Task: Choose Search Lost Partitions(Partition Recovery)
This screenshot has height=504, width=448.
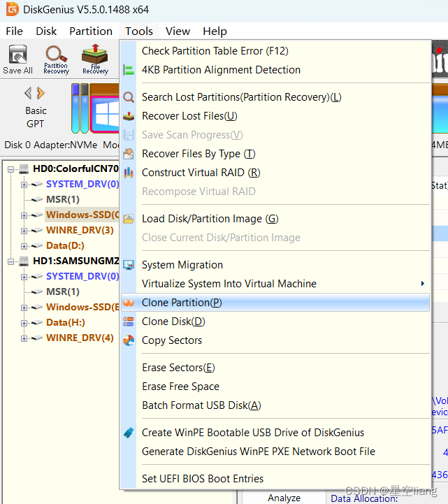Action: point(275,97)
